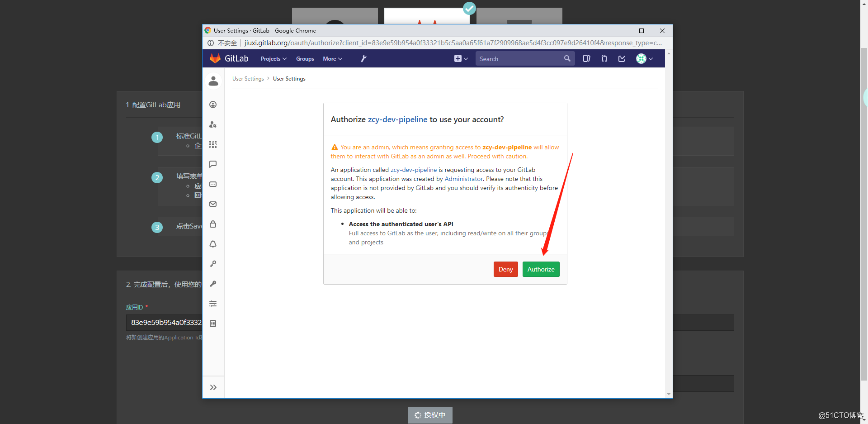Maximize the GitLab Chrome popup window

tap(641, 31)
